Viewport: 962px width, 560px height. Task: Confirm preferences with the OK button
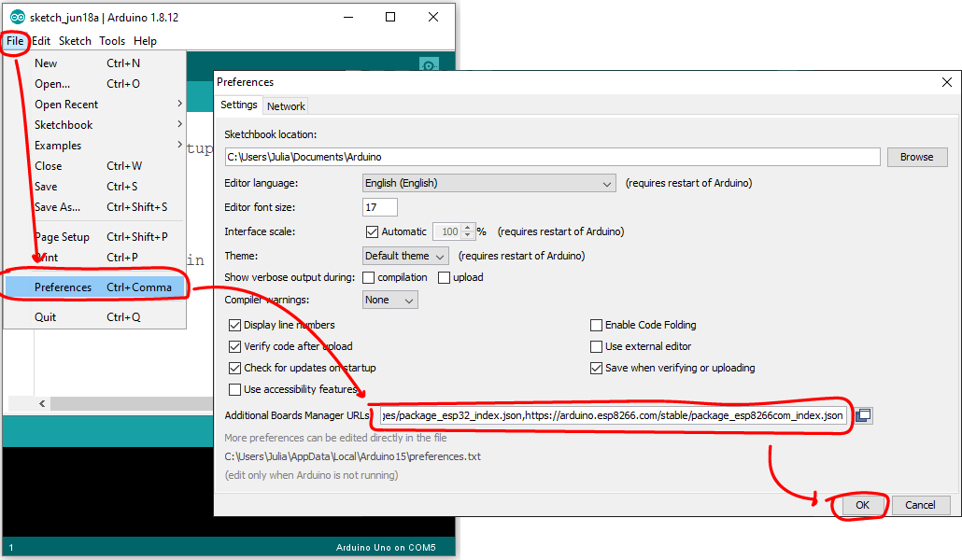click(862, 505)
